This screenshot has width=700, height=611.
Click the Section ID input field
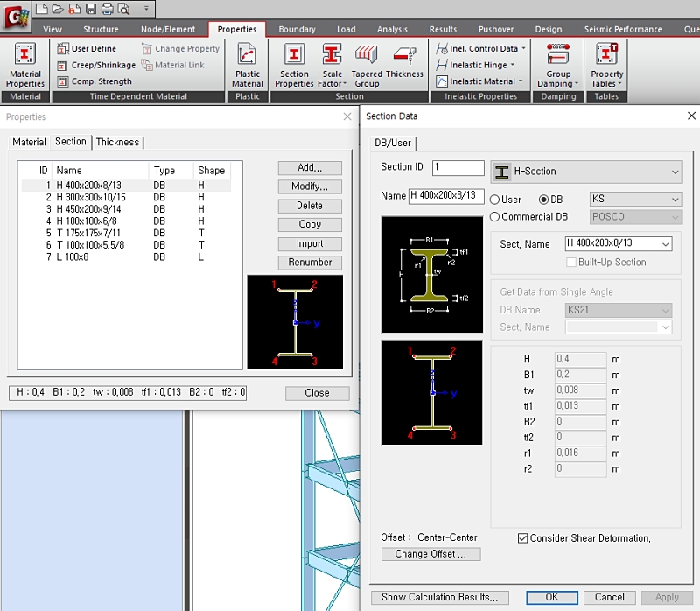458,167
